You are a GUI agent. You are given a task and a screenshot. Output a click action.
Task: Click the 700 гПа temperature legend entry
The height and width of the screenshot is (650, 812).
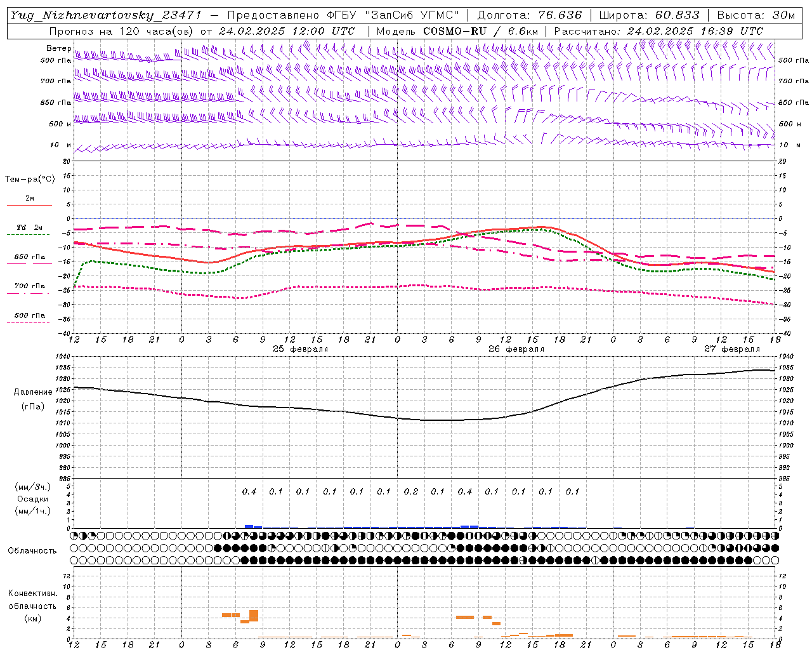[30, 286]
